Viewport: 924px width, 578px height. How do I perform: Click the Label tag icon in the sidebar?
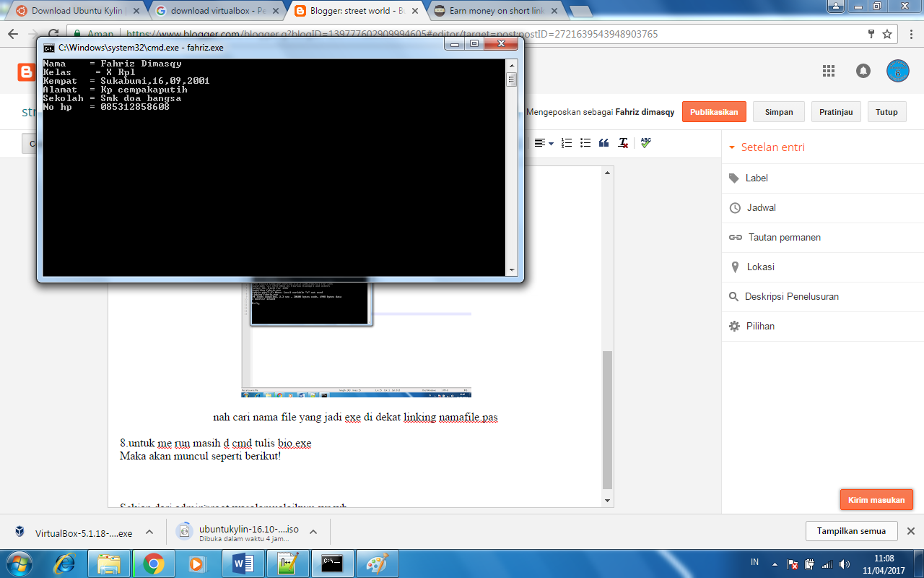click(733, 178)
